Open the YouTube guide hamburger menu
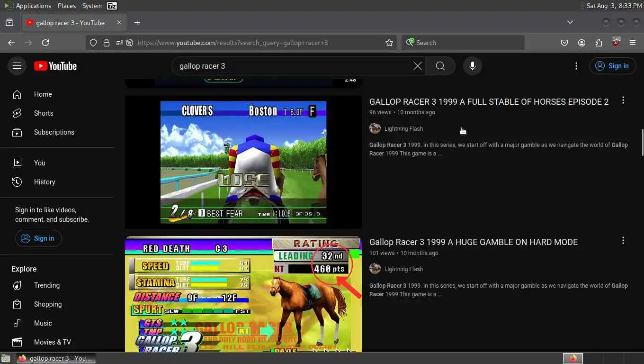The width and height of the screenshot is (644, 364). 17,66
